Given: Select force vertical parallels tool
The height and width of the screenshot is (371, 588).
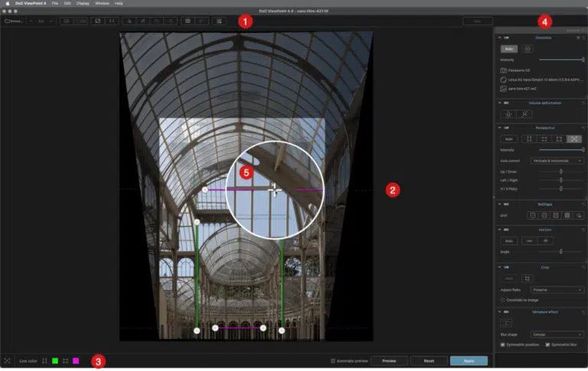Looking at the screenshot, I should [529, 139].
